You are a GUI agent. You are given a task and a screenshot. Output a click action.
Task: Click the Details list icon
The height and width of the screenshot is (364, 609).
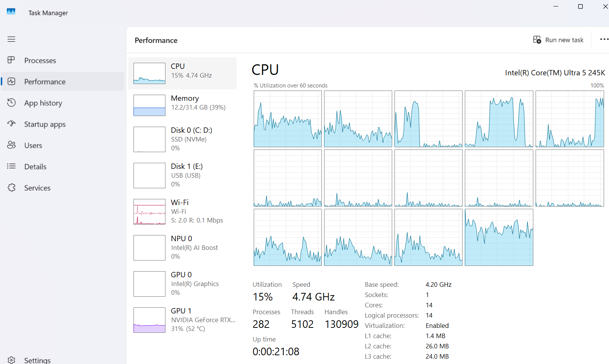(x=11, y=166)
